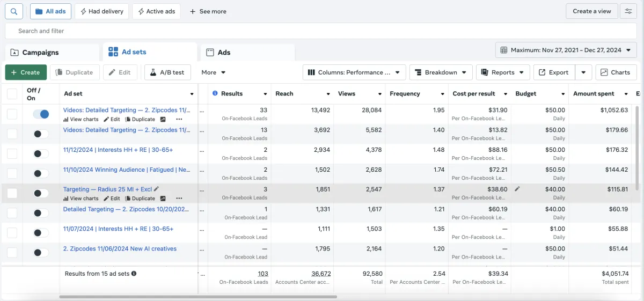Open the Breakdown dropdown

(441, 72)
